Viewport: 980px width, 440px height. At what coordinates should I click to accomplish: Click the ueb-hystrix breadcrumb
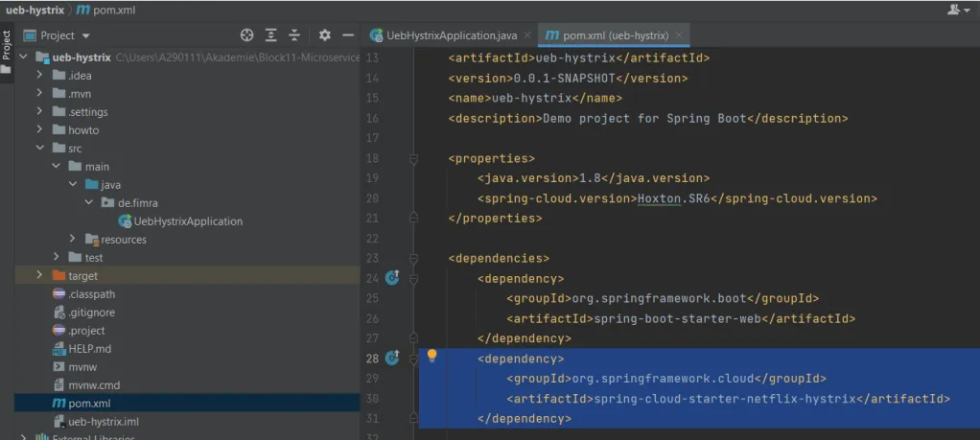35,10
